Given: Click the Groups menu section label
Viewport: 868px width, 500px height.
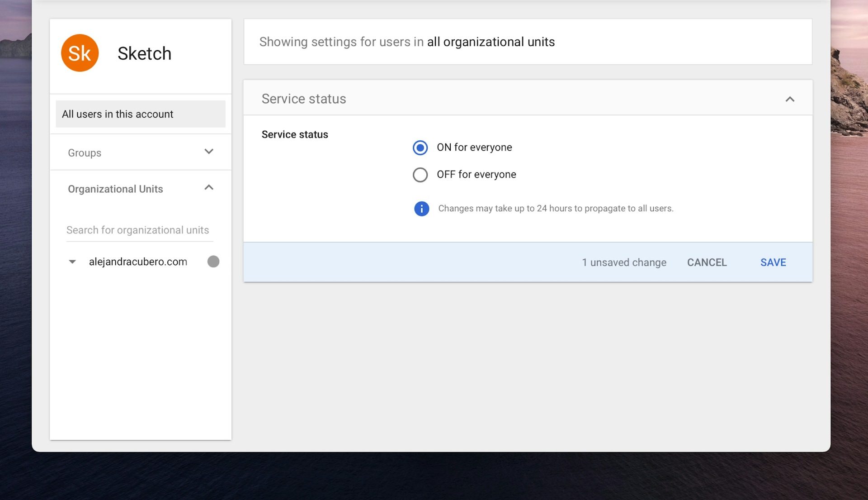Looking at the screenshot, I should tap(85, 153).
